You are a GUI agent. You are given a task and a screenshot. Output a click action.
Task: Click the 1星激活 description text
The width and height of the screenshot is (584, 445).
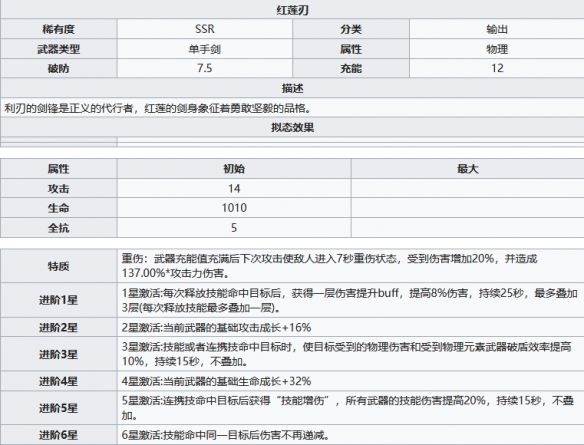click(x=349, y=300)
